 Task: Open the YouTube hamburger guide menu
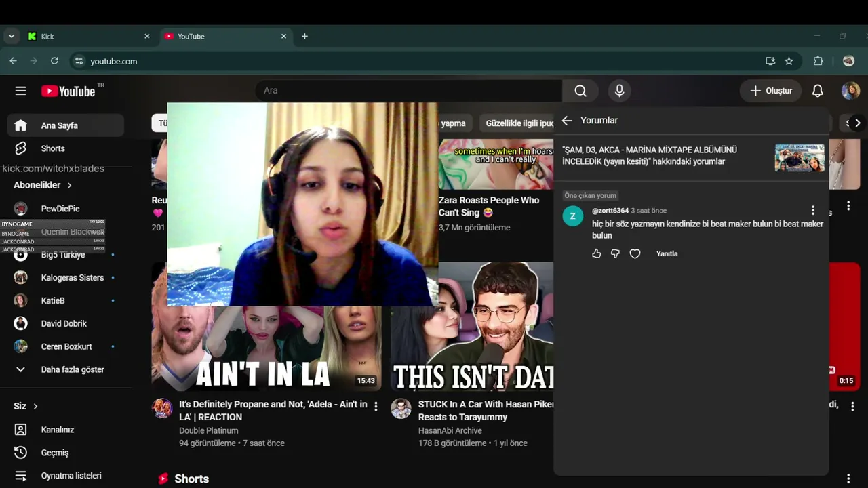(20, 91)
